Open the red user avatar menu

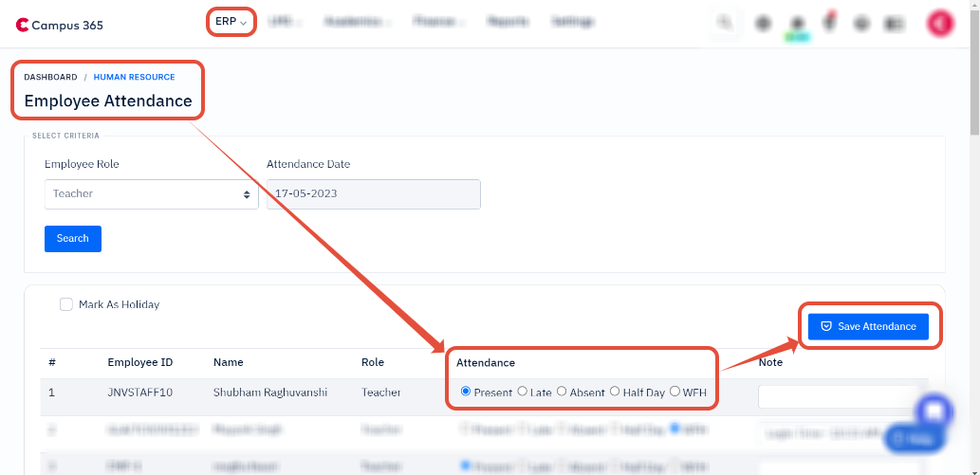tap(940, 24)
